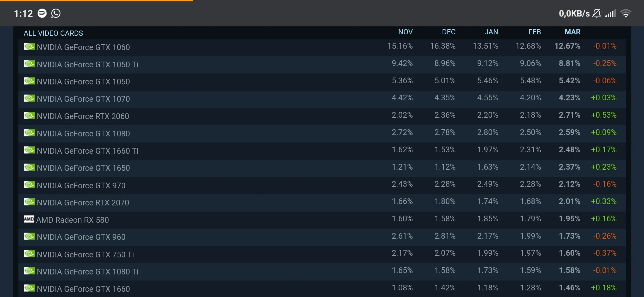Tap the Spotify status bar icon
This screenshot has height=297, width=644.
[x=42, y=13]
